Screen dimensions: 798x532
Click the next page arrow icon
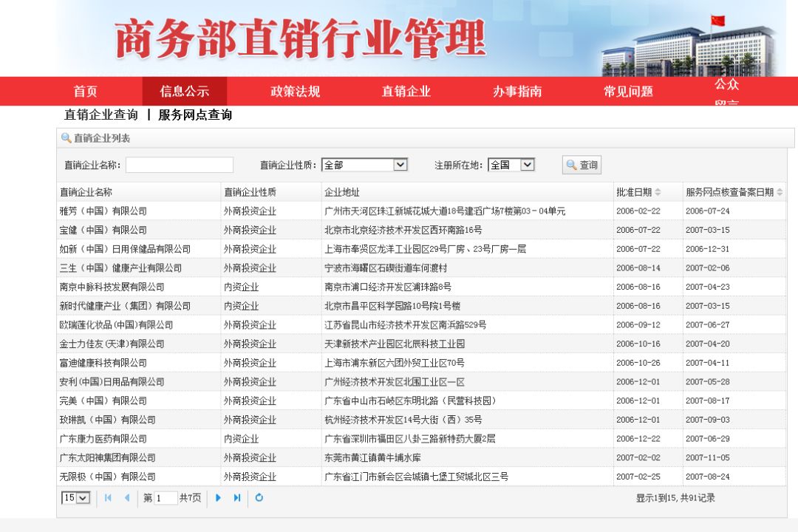pos(218,497)
